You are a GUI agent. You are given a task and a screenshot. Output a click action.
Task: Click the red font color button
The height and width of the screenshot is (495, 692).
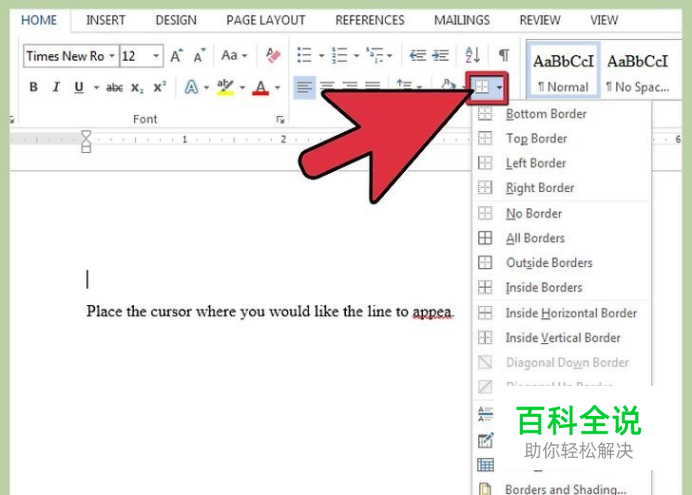pyautogui.click(x=261, y=87)
